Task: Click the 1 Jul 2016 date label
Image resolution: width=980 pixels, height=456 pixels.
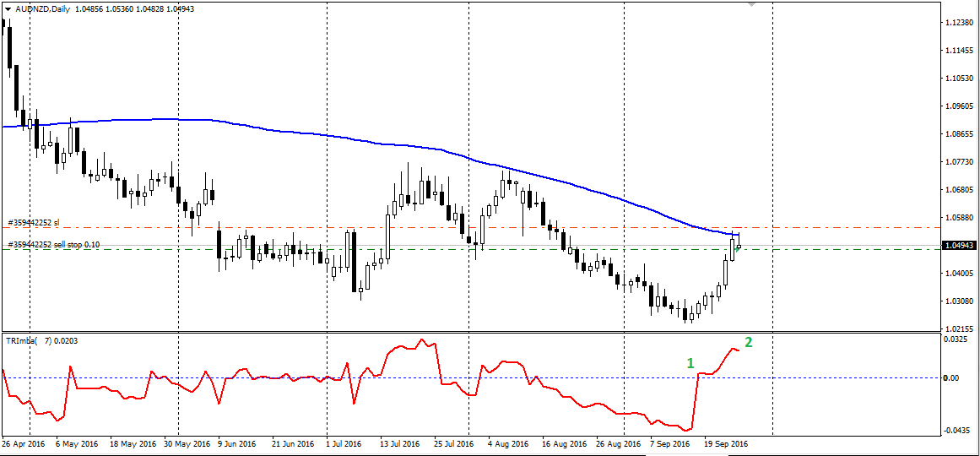Action: point(344,445)
